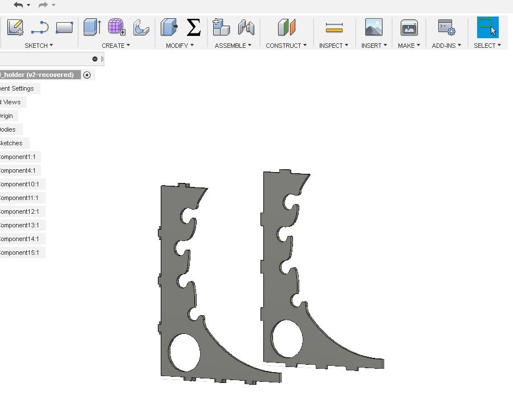Collapse the browser panel minus button
This screenshot has width=513, height=420.
(x=95, y=59)
